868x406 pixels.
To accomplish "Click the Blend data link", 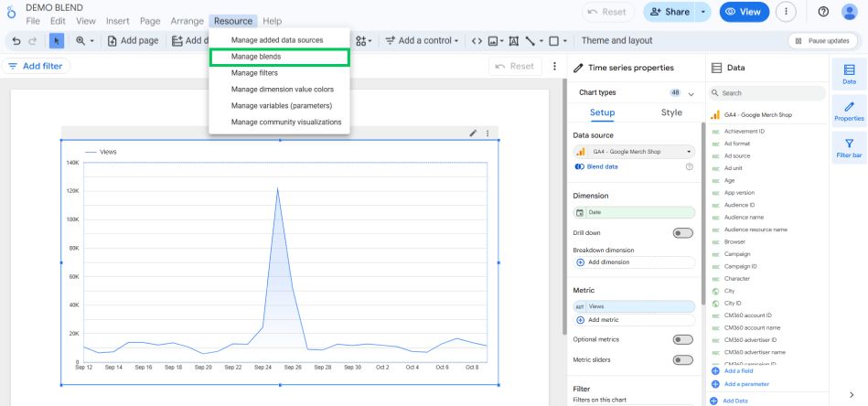I will coord(602,167).
